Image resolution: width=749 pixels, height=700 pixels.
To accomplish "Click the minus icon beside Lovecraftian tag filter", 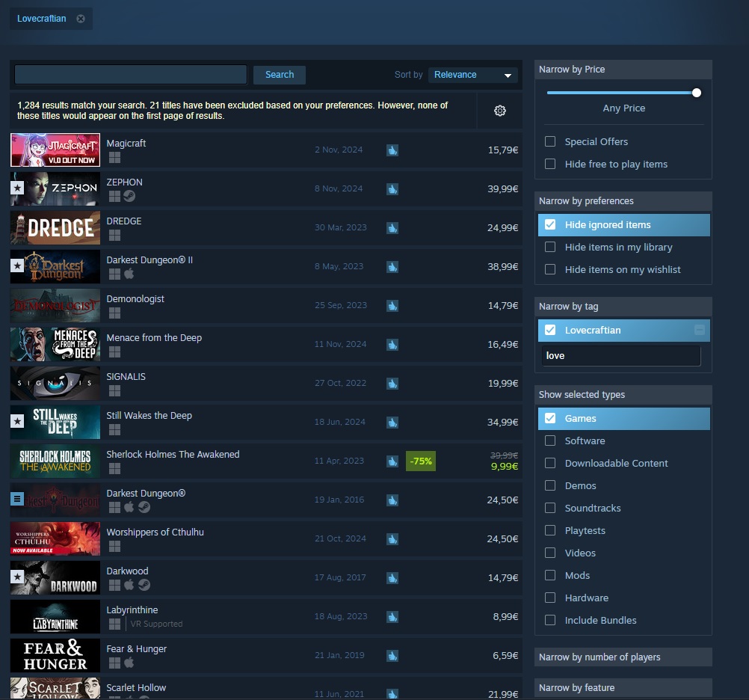I will click(x=699, y=330).
